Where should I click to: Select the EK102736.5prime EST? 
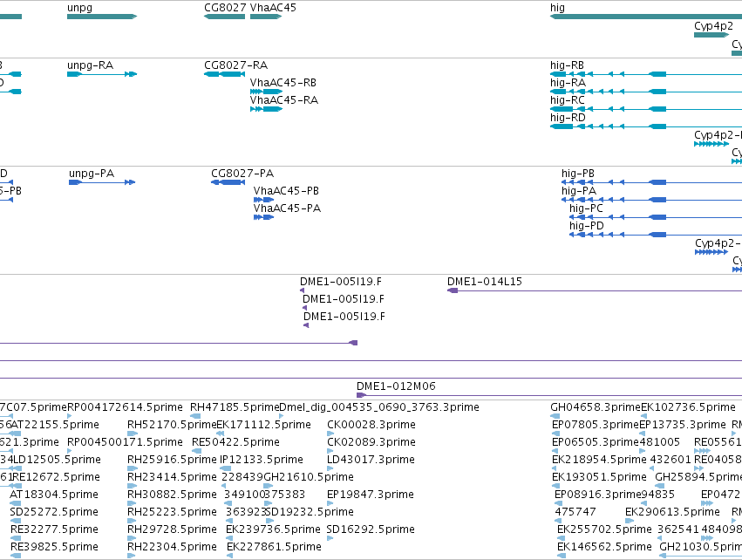644,416
